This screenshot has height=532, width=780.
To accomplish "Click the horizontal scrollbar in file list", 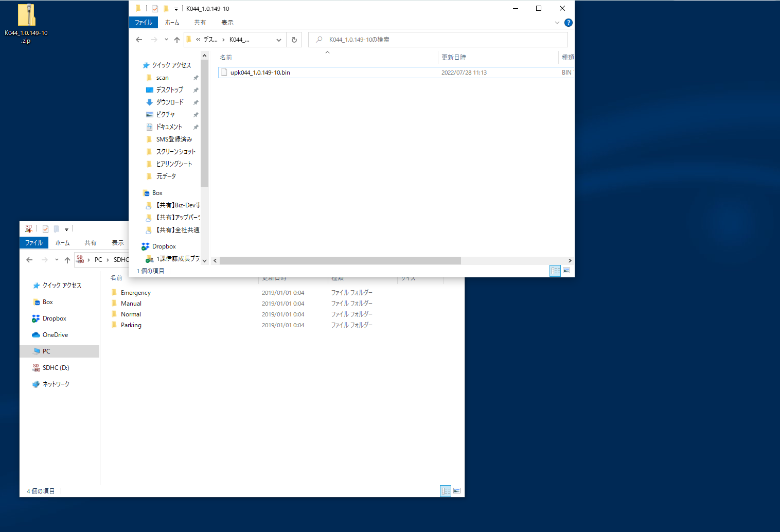I will 340,261.
